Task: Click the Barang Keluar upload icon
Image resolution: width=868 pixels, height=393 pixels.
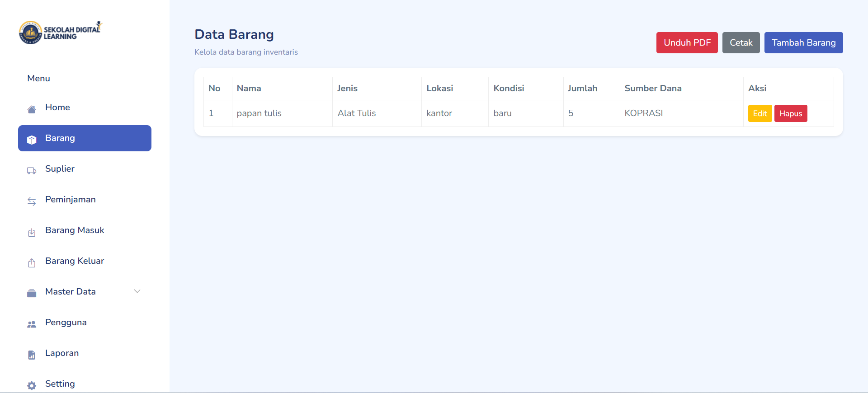Action: tap(32, 263)
